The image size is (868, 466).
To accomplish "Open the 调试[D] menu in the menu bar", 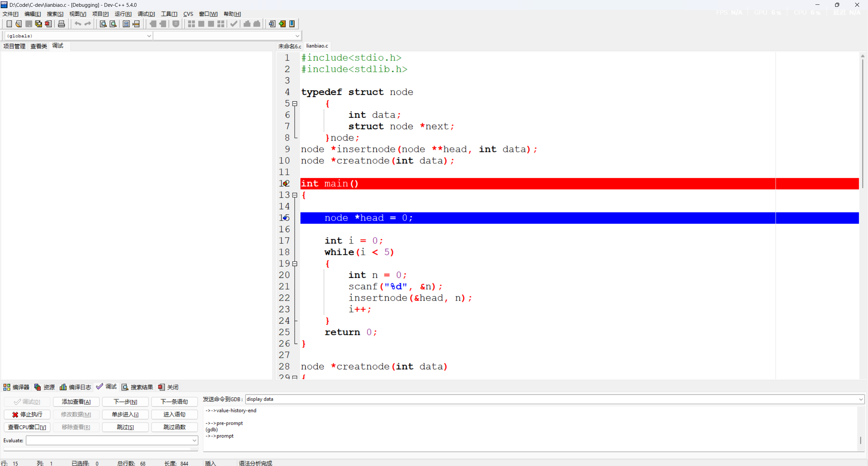I will click(x=146, y=14).
